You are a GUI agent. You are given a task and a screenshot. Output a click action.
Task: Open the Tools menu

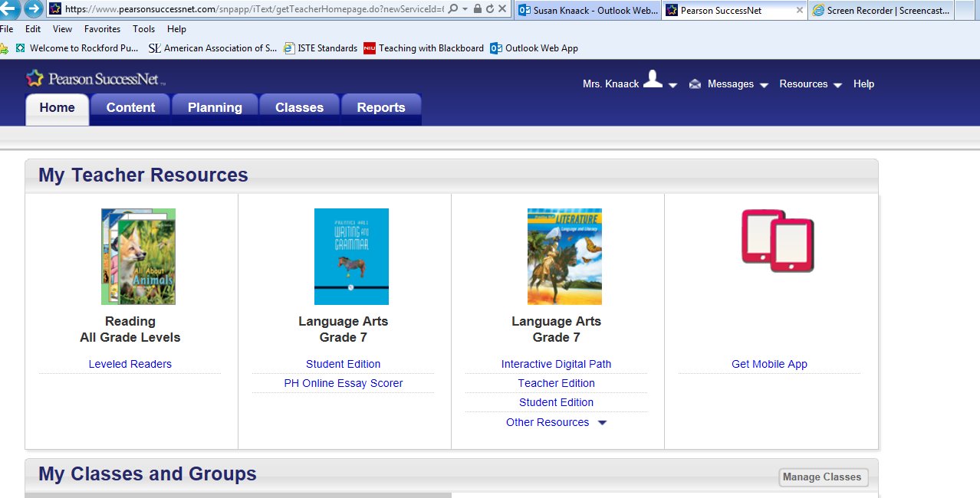pos(143,29)
